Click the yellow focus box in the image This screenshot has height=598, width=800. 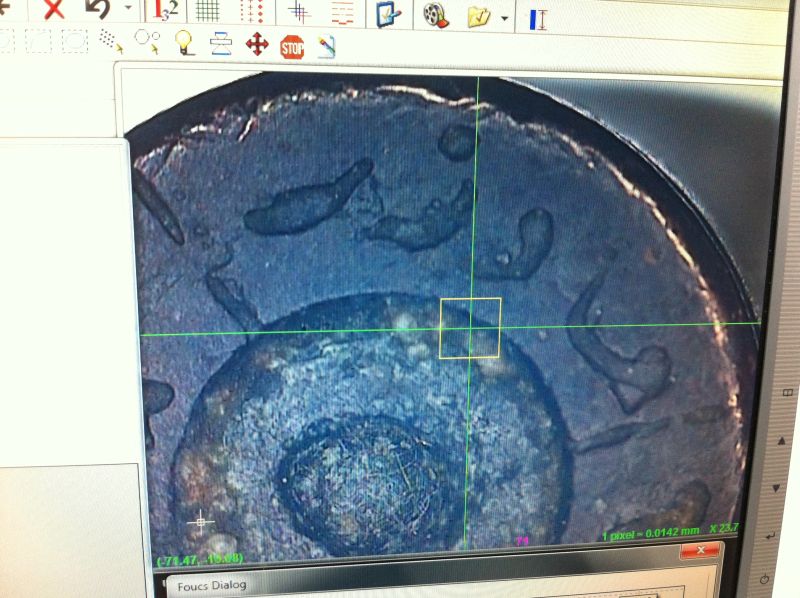470,327
